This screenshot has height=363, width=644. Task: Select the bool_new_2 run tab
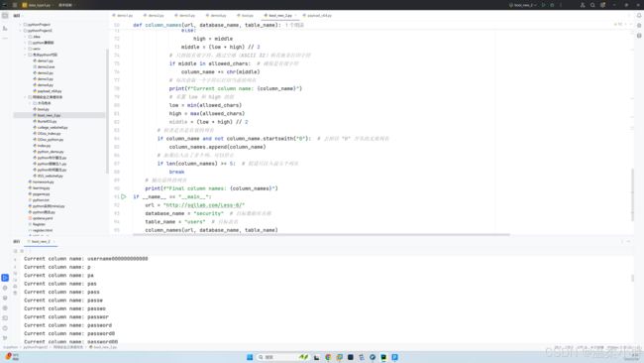click(41, 241)
